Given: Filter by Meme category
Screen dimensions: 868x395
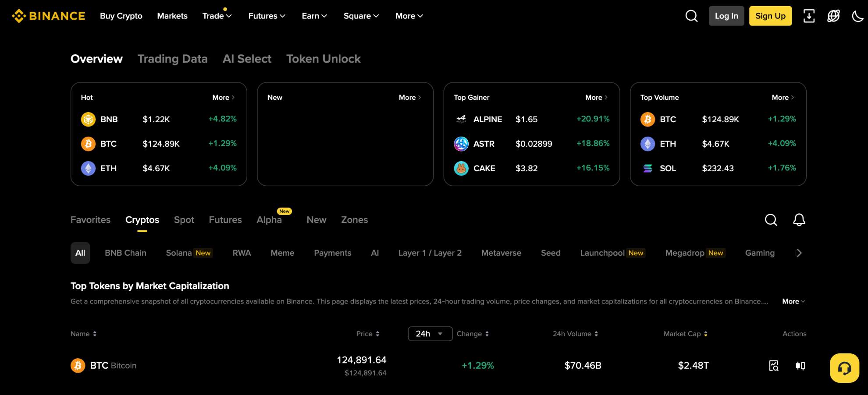Looking at the screenshot, I should coord(282,253).
